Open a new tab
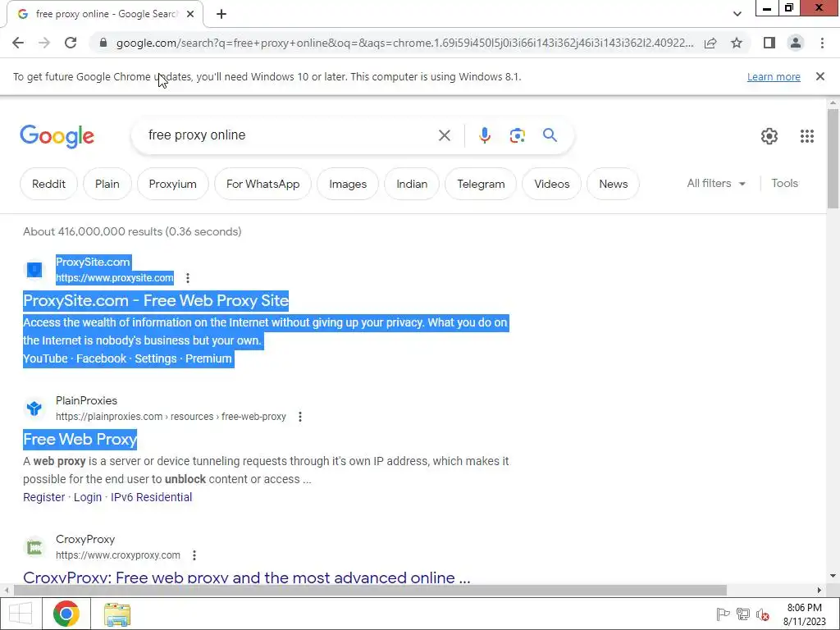 click(x=221, y=14)
